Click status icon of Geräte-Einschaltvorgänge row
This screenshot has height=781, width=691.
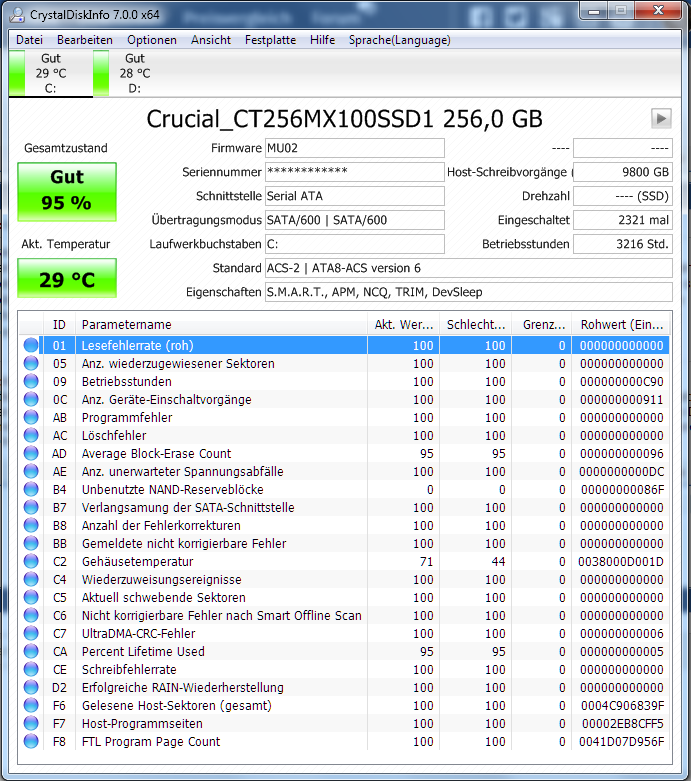31,398
